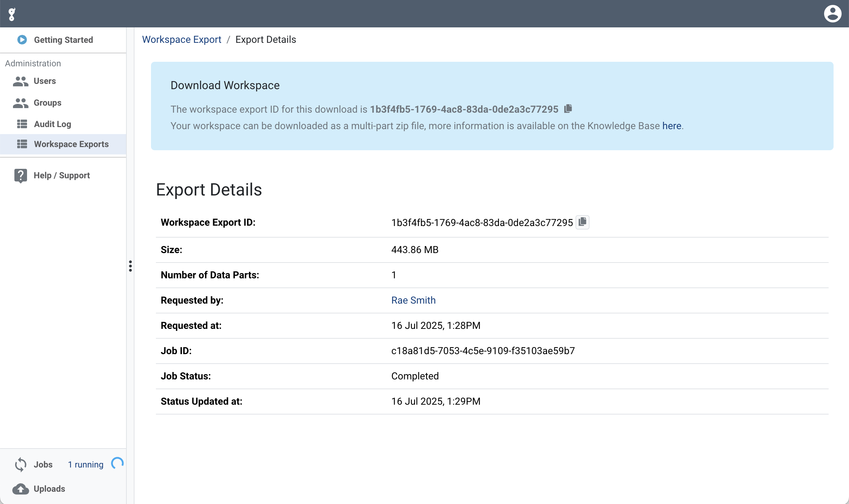
Task: Open the user account avatar menu
Action: click(832, 14)
